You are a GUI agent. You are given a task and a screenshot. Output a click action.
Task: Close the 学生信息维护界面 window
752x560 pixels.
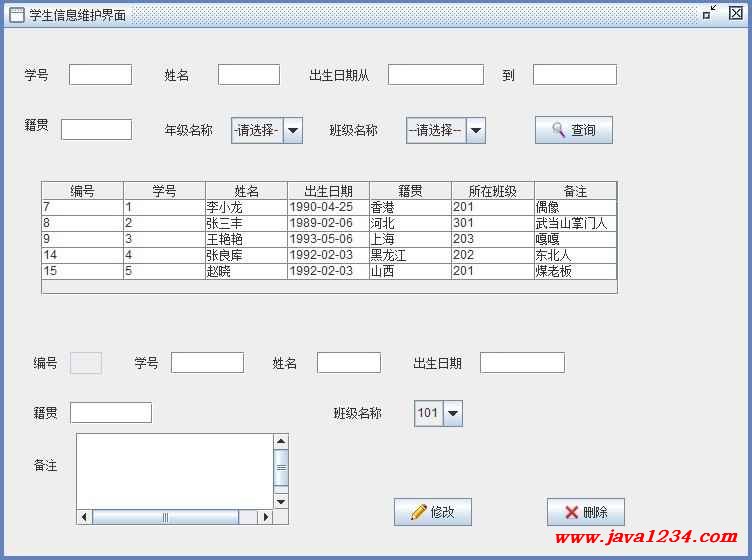736,13
